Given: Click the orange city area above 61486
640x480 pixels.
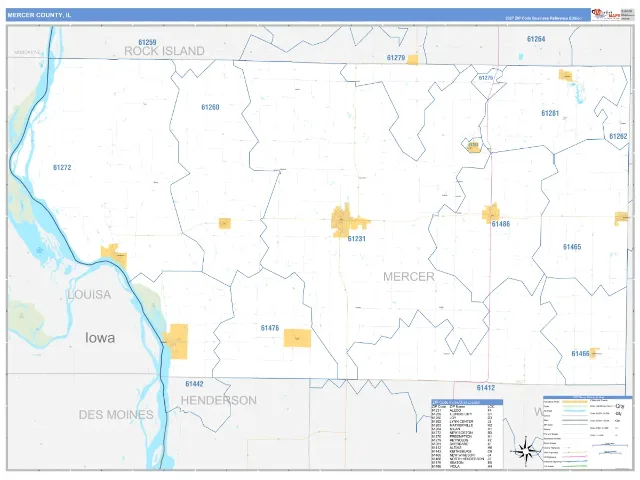Looking at the screenshot, I should click(x=491, y=213).
